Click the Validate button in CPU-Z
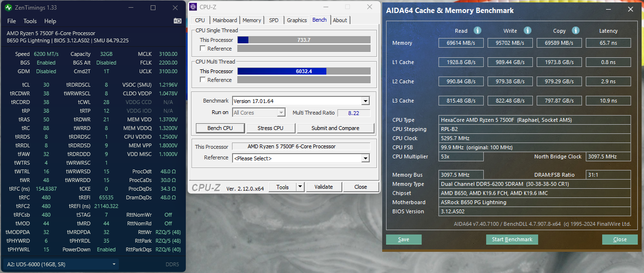 tap(323, 187)
